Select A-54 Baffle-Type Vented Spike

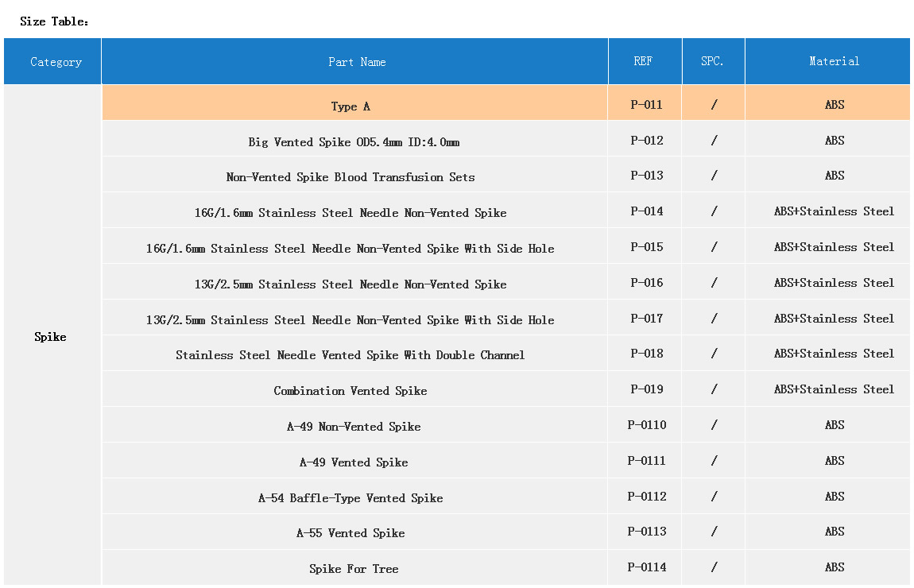click(350, 498)
